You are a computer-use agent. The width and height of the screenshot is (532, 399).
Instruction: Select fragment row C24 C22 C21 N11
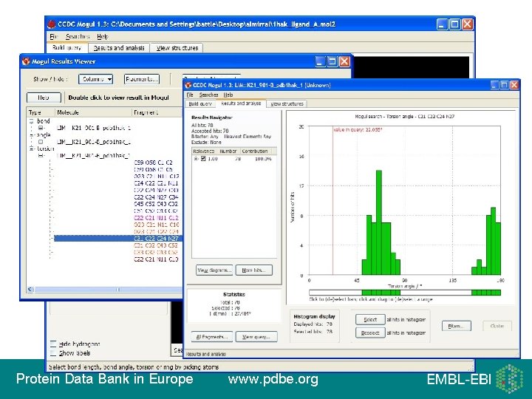click(x=156, y=183)
